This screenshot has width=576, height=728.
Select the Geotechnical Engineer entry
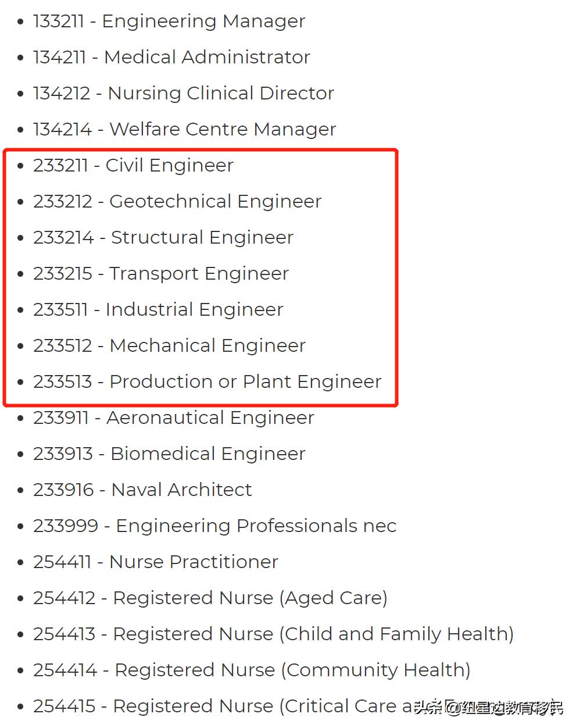tap(177, 202)
